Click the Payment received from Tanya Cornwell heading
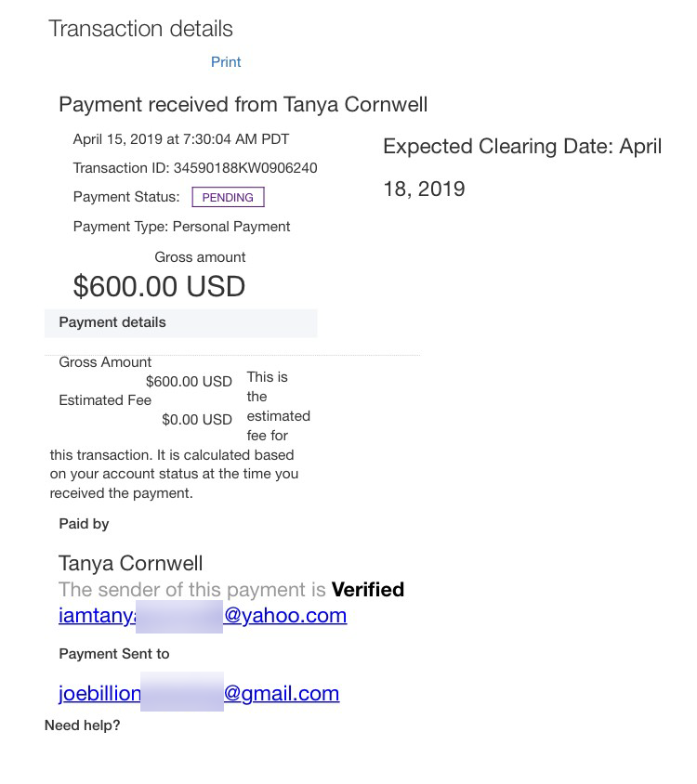697x784 pixels. [x=243, y=104]
